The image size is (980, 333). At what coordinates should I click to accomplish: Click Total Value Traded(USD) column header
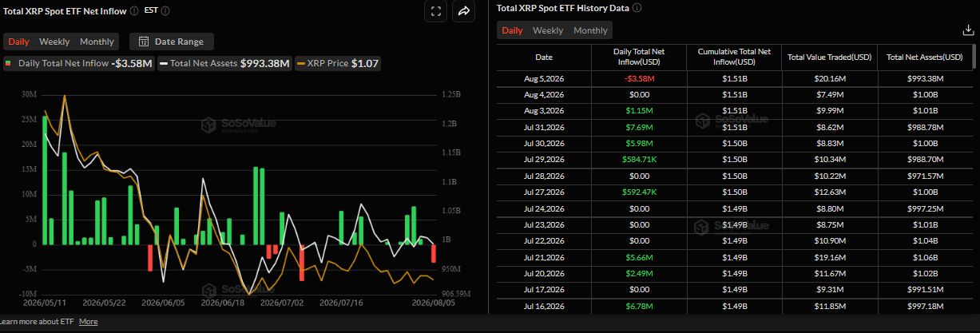pos(829,57)
